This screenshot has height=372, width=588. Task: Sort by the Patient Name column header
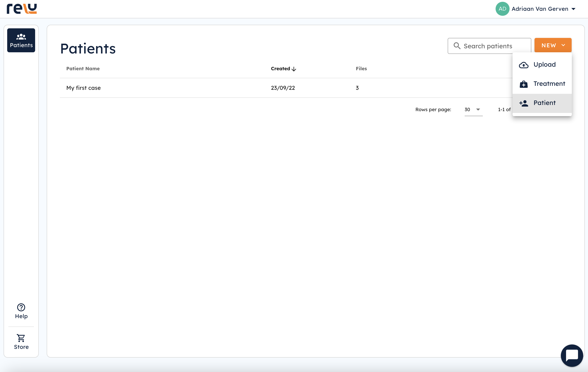pyautogui.click(x=83, y=69)
